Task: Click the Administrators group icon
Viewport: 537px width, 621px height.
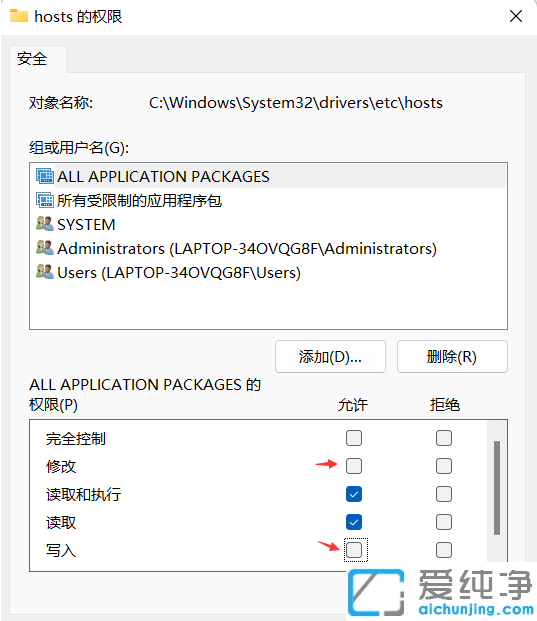Action: (x=44, y=248)
